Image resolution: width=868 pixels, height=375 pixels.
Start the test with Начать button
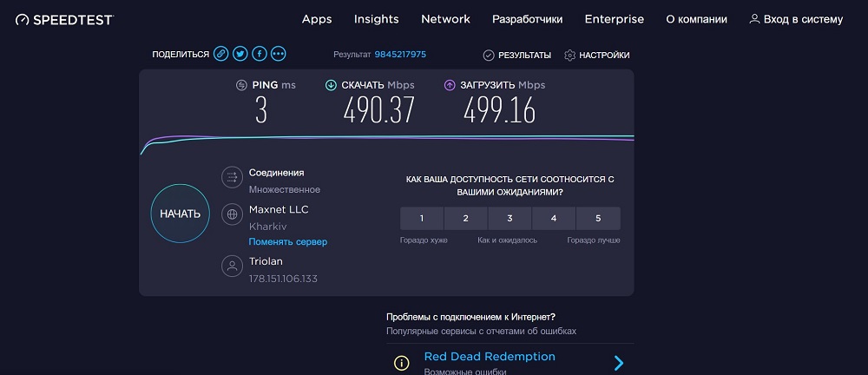[181, 214]
